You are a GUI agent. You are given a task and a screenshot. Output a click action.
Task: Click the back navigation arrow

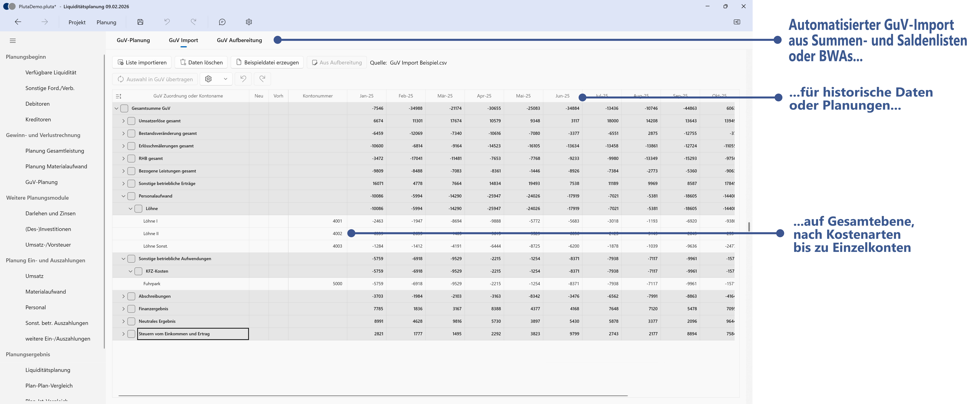pos(18,22)
